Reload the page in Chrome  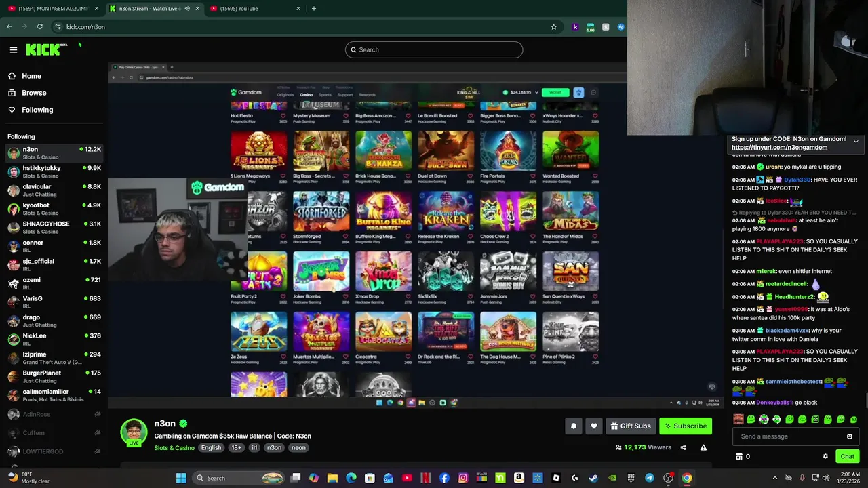[40, 27]
